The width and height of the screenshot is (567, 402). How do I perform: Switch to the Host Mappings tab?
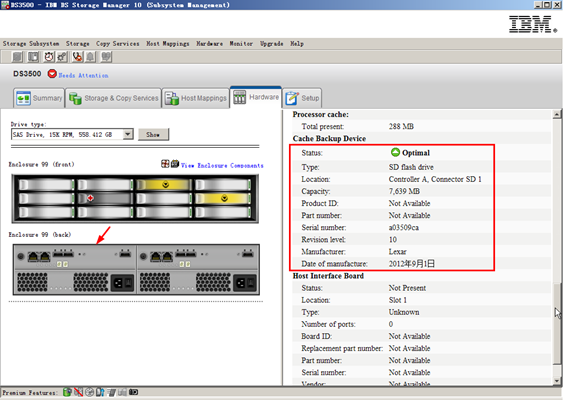click(x=196, y=98)
